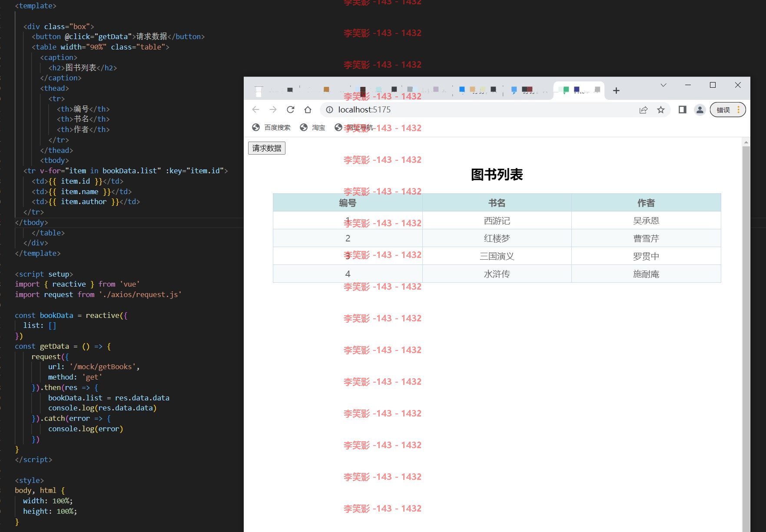The image size is (766, 532).
Task: Click the 三国演义 table cell
Action: tap(497, 256)
